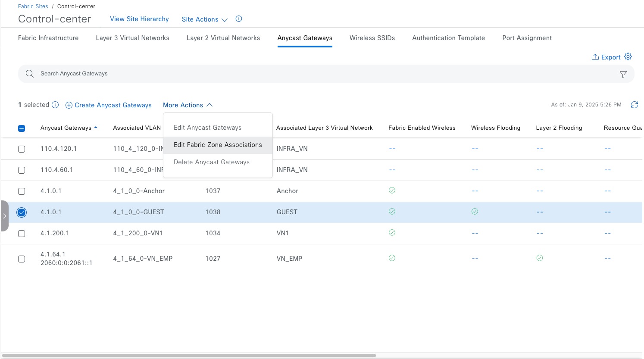
Task: Click the table settings gear icon
Action: coord(628,57)
